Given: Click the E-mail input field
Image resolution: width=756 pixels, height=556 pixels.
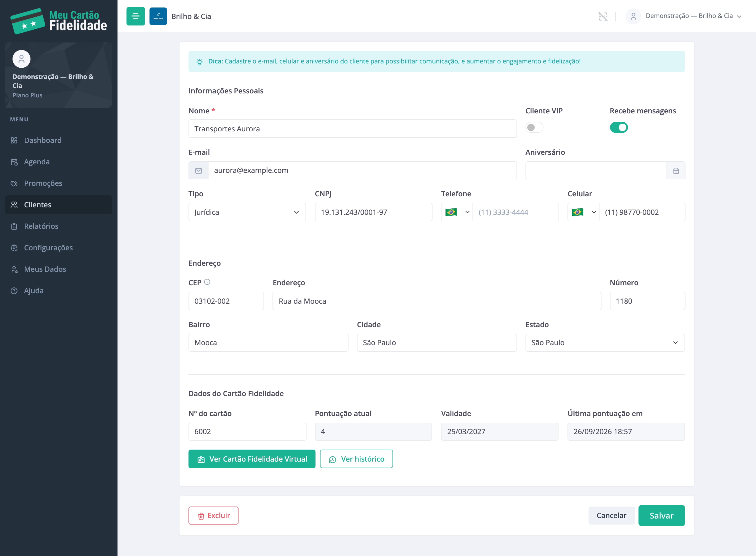Looking at the screenshot, I should [x=362, y=171].
